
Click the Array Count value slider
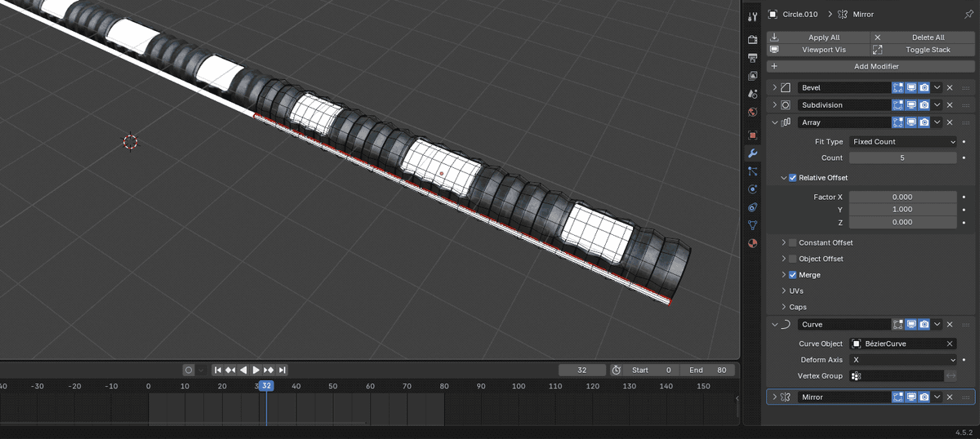[x=902, y=157]
